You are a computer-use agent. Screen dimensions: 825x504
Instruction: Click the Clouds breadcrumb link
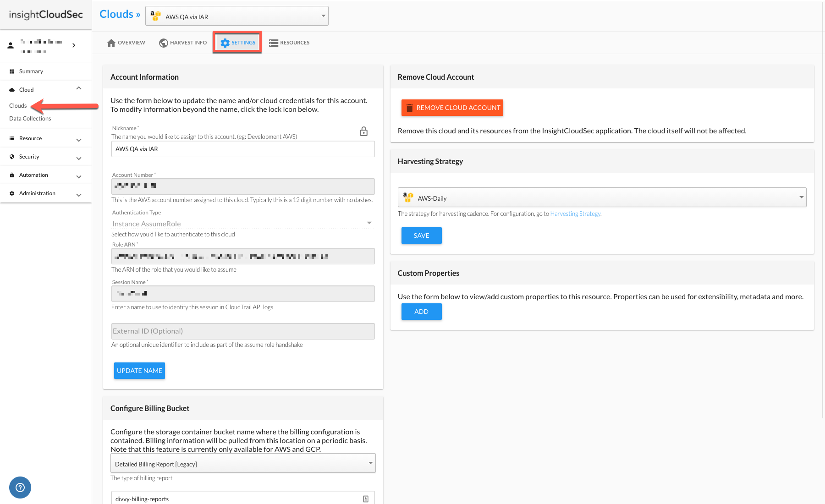(x=120, y=14)
